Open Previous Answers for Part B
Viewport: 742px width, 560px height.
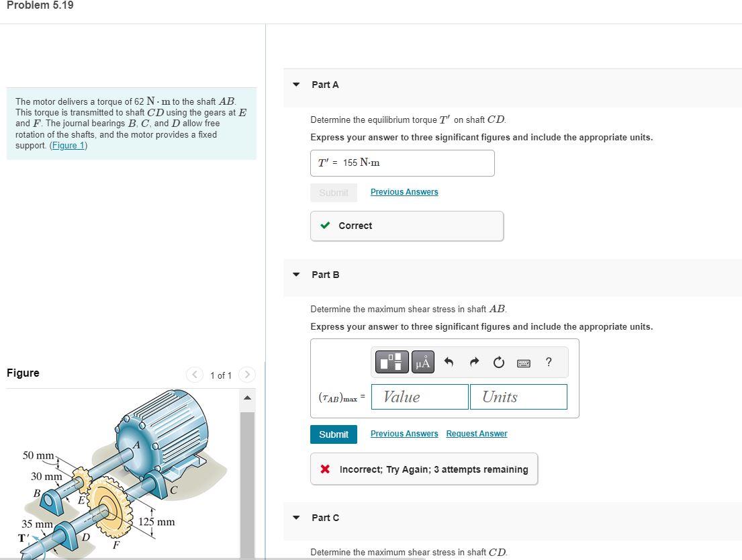click(404, 434)
